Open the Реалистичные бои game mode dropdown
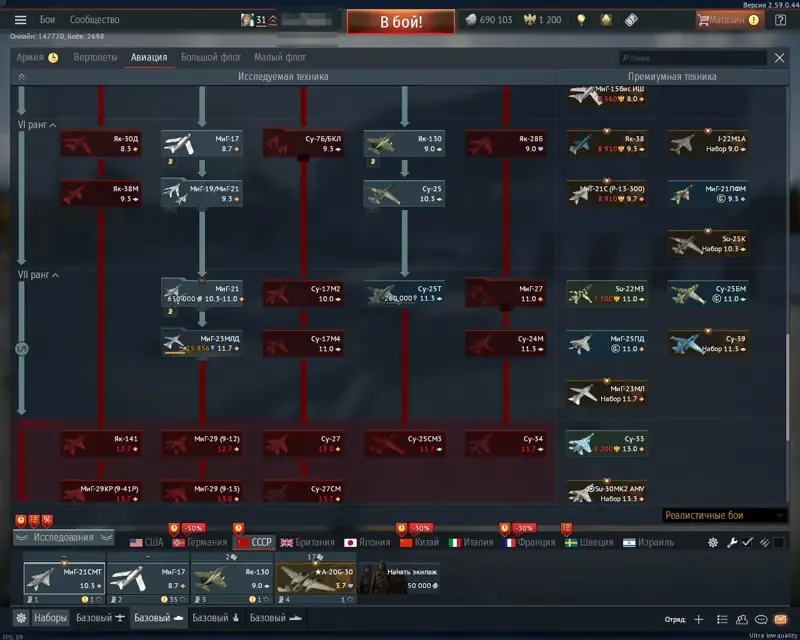Image resolution: width=800 pixels, height=640 pixels. [x=724, y=515]
